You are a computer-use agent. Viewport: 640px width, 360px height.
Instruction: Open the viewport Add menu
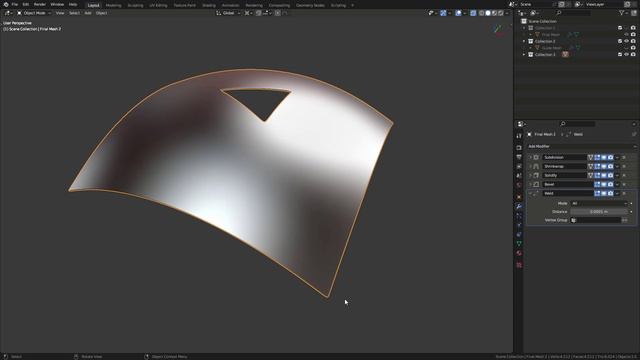pyautogui.click(x=88, y=13)
